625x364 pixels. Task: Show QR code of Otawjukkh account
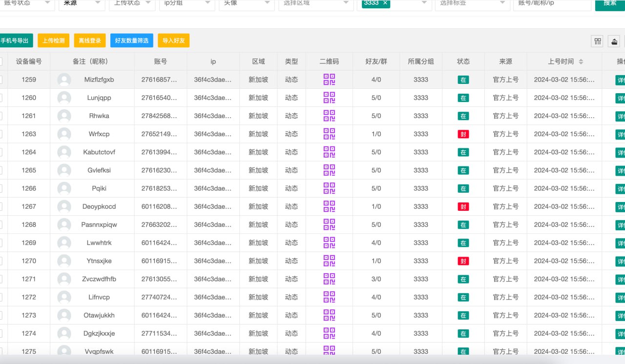point(329,315)
